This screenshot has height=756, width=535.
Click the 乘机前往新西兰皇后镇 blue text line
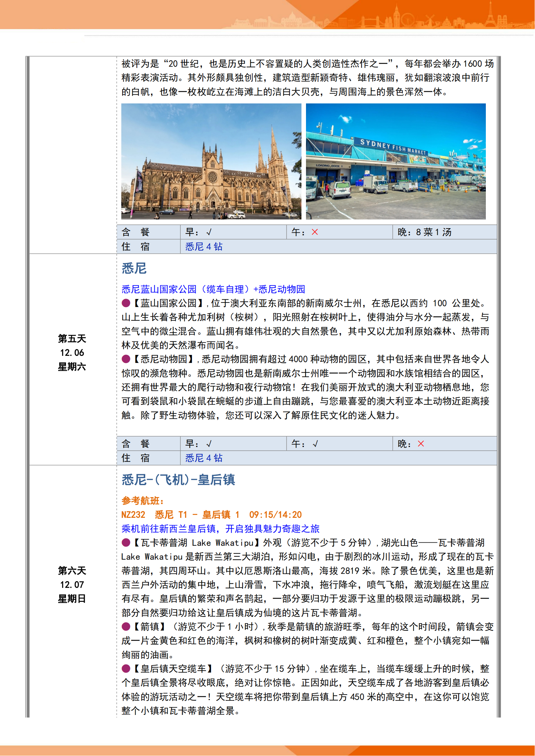(x=220, y=529)
